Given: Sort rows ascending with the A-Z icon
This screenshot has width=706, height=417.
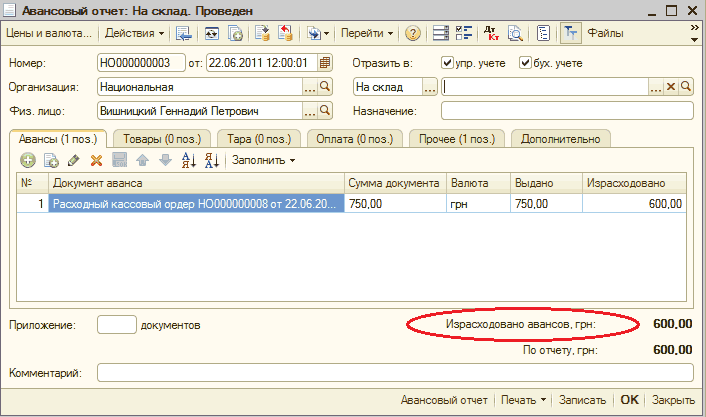Looking at the screenshot, I should tap(187, 160).
